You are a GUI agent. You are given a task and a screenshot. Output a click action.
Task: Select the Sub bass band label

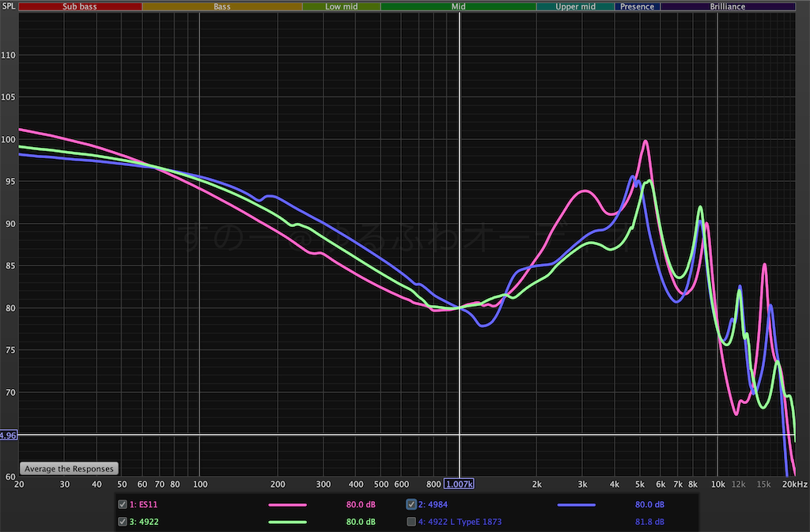[x=80, y=6]
